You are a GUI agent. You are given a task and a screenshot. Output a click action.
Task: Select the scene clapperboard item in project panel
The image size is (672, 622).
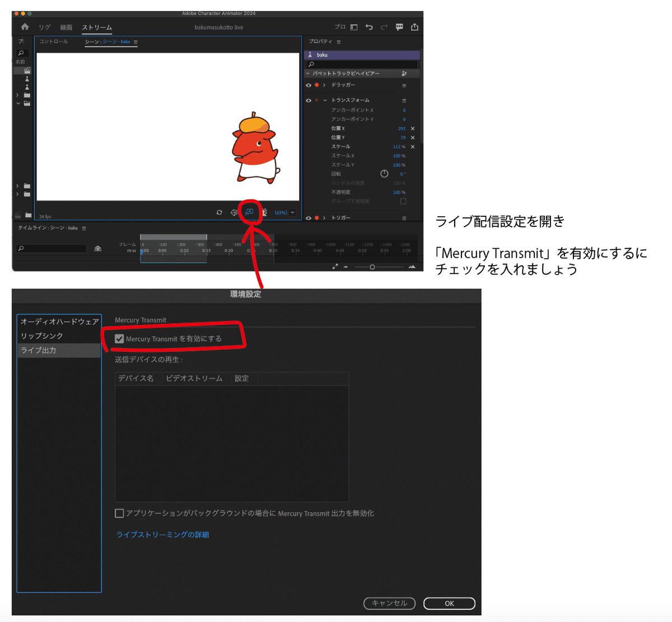27,71
